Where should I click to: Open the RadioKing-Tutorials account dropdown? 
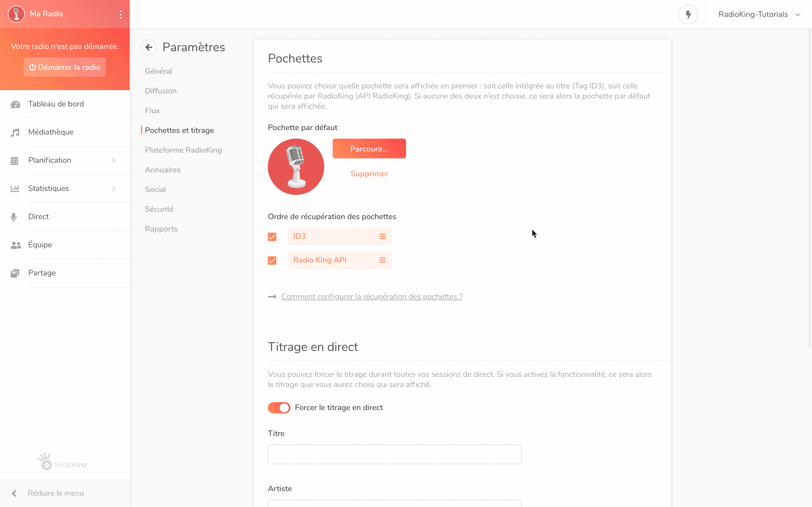[x=759, y=14]
